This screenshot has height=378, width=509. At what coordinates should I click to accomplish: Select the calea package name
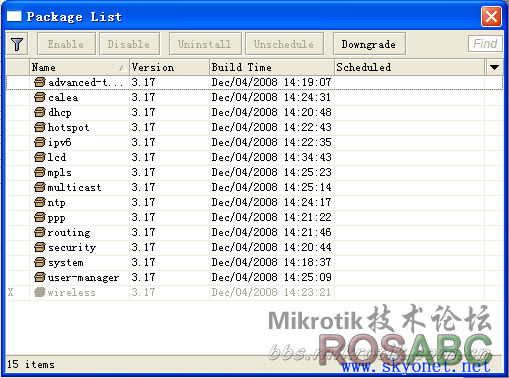pos(63,97)
